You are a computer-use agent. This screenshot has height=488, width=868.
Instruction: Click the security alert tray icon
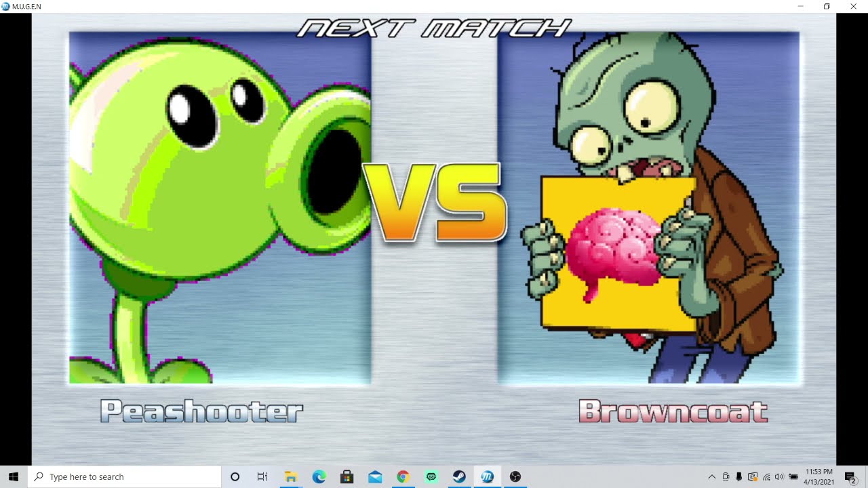752,476
